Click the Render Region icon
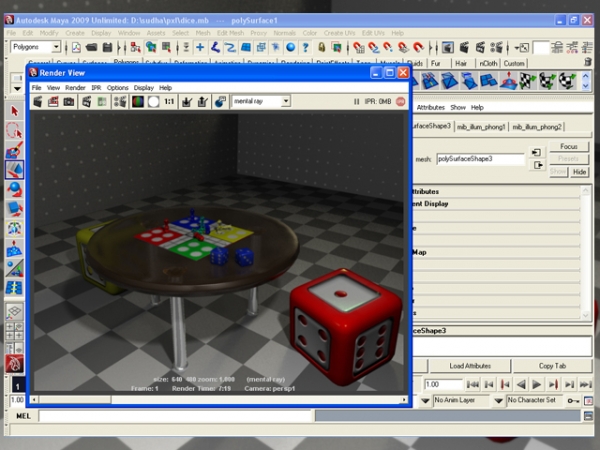This screenshot has height=450, width=600. tap(53, 102)
